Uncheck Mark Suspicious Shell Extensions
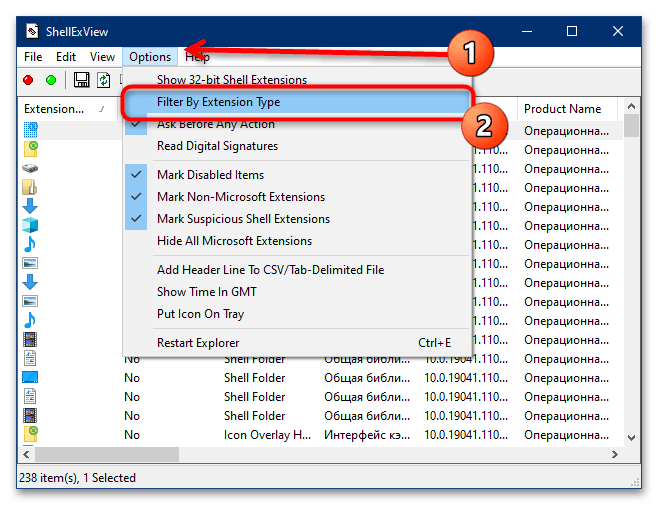 (x=297, y=219)
